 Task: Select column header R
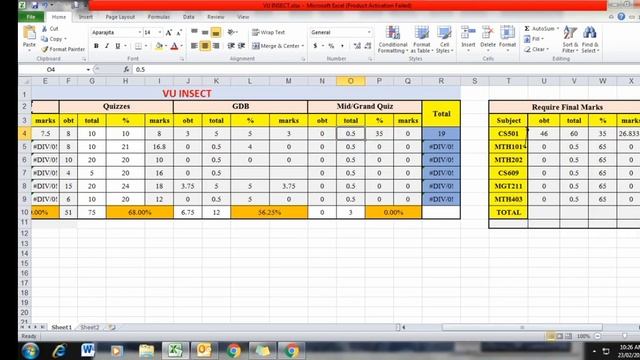(441, 81)
